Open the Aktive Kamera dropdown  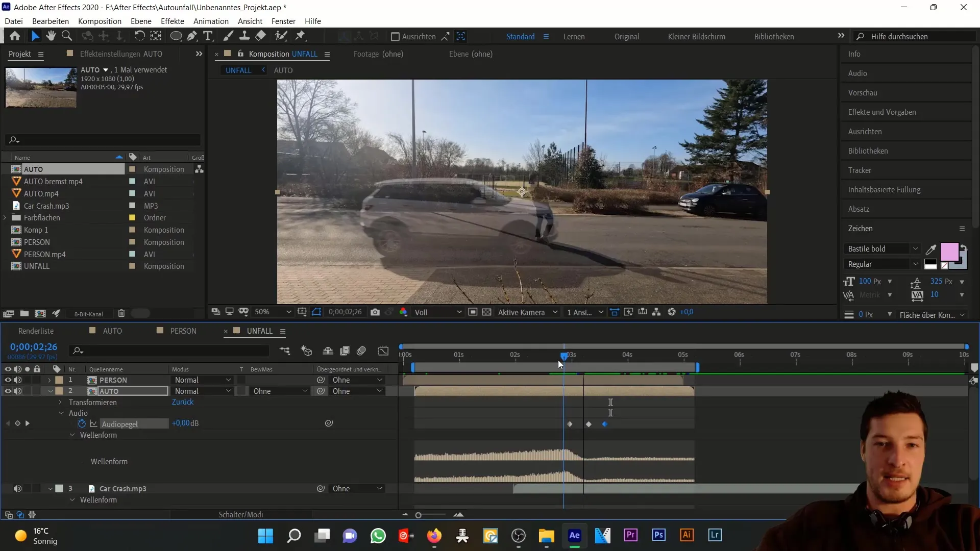click(528, 312)
